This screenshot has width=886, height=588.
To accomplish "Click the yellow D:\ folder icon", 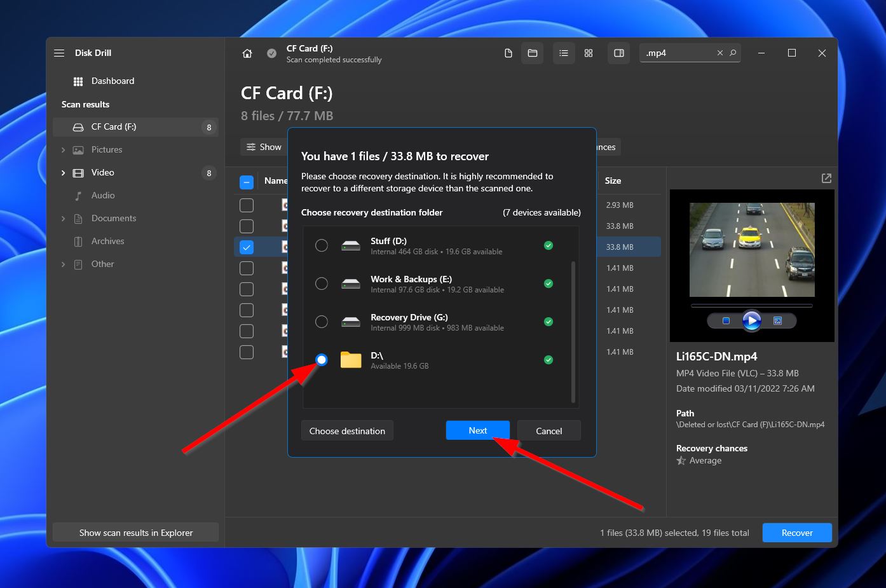I will pos(351,360).
